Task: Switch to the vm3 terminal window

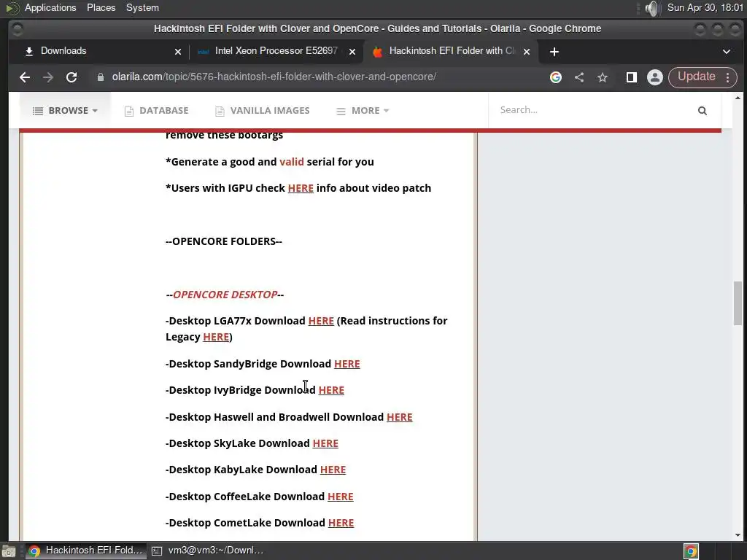Action: click(207, 551)
